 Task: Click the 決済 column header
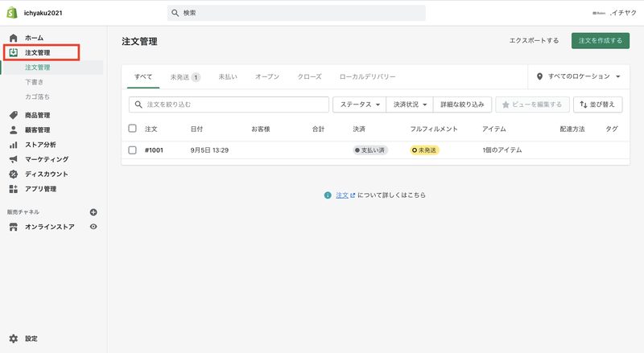point(359,129)
